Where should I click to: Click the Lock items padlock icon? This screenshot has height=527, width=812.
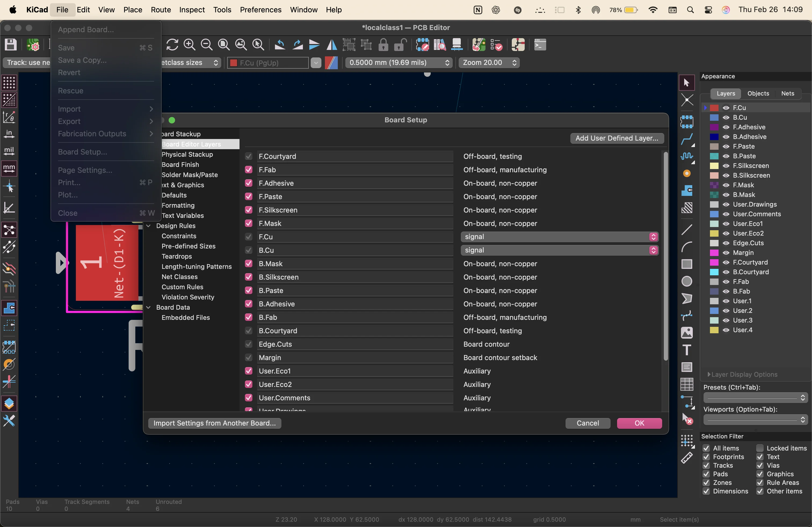point(383,45)
